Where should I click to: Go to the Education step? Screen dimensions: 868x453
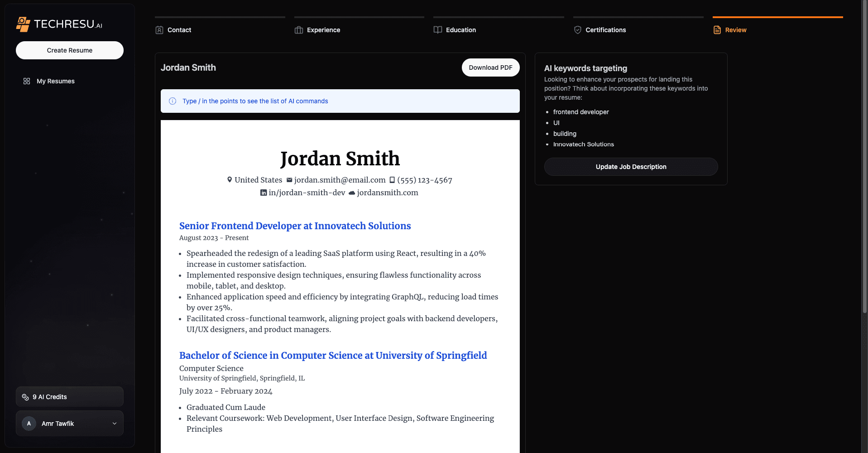[460, 30]
